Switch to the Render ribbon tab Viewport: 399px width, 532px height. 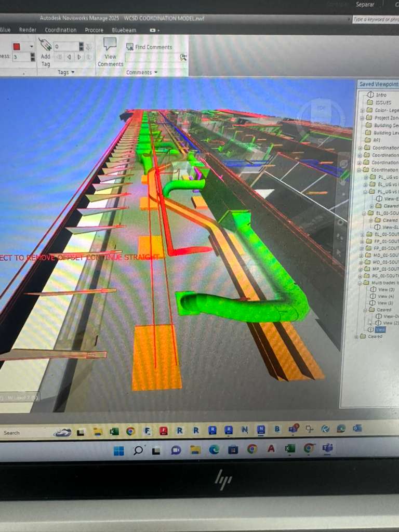28,30
